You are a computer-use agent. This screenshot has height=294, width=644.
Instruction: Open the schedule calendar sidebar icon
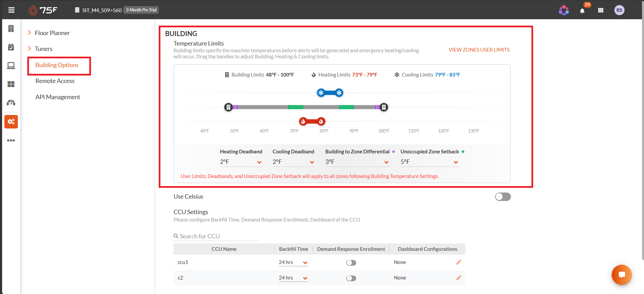point(11,47)
